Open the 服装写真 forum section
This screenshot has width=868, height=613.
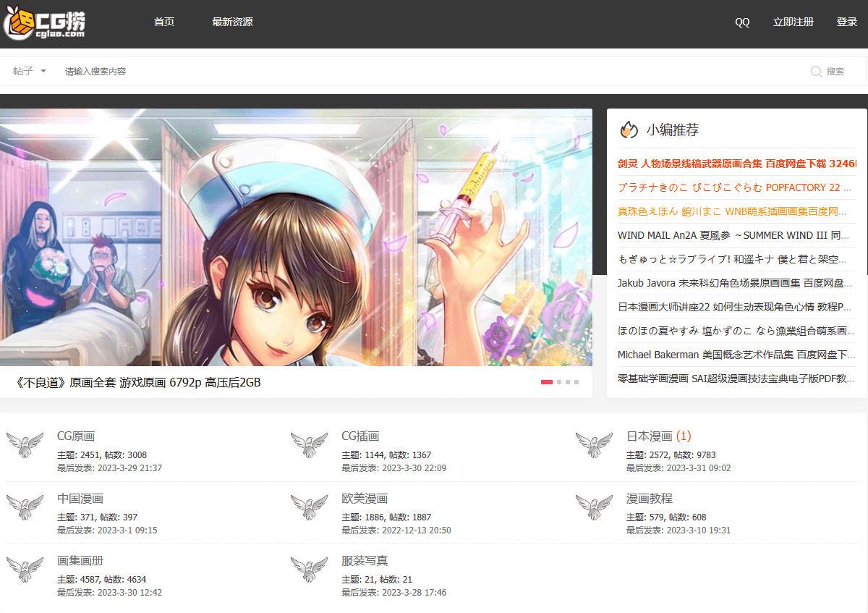pos(365,561)
